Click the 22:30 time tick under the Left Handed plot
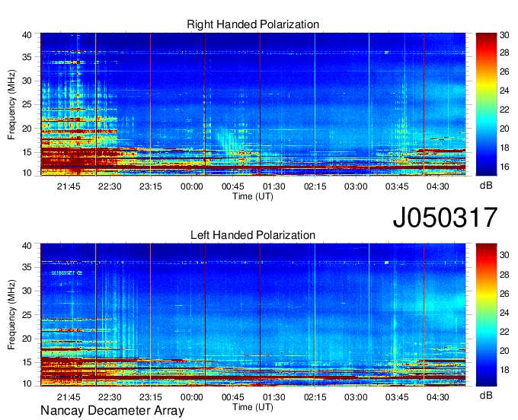This screenshot has width=518, height=420. coord(110,397)
